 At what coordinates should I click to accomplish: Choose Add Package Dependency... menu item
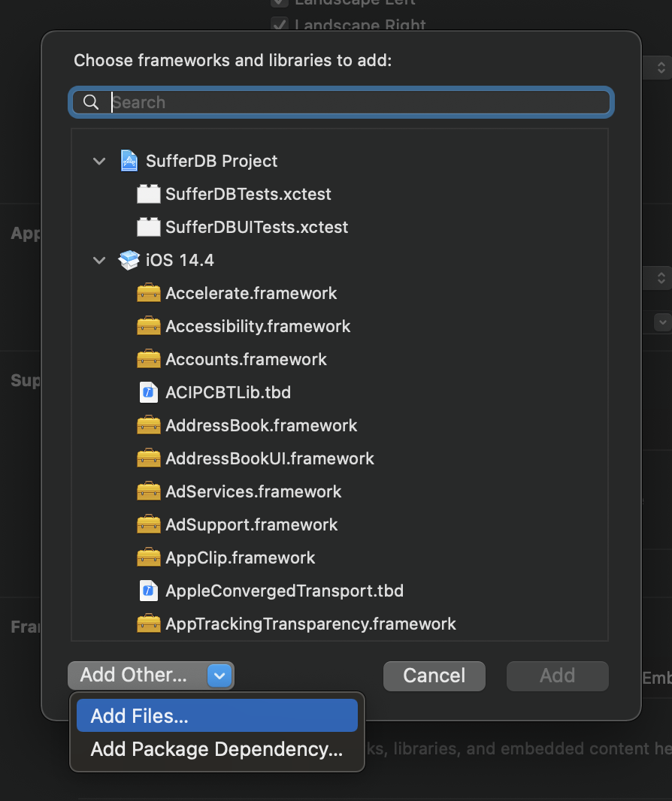(217, 749)
